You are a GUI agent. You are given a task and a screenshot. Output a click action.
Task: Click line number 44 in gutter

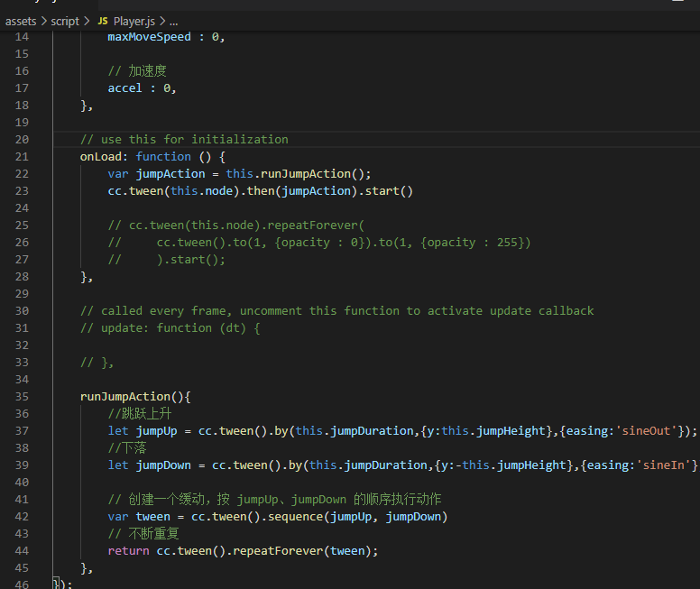tap(22, 551)
